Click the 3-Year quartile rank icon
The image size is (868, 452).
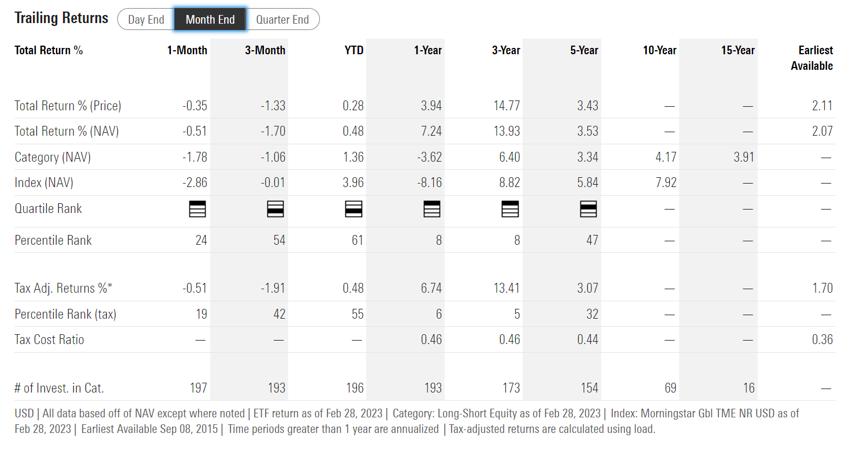[x=510, y=208]
